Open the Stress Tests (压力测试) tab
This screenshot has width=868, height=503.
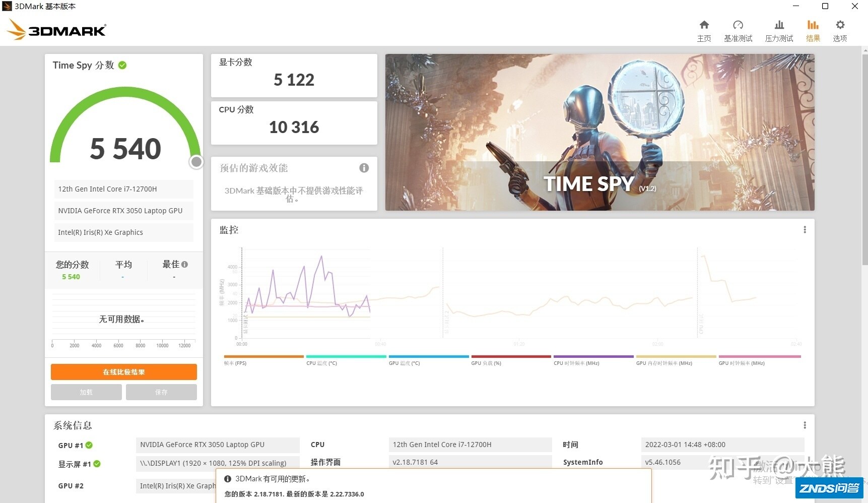click(x=779, y=31)
